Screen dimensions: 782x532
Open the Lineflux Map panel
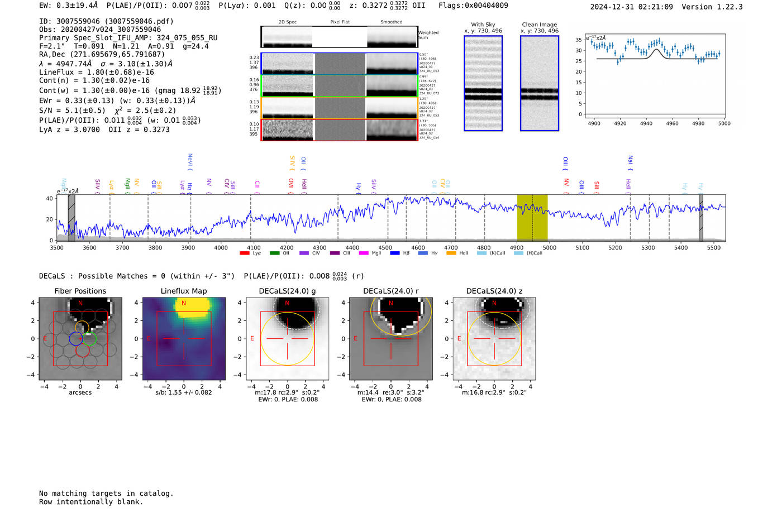click(184, 338)
